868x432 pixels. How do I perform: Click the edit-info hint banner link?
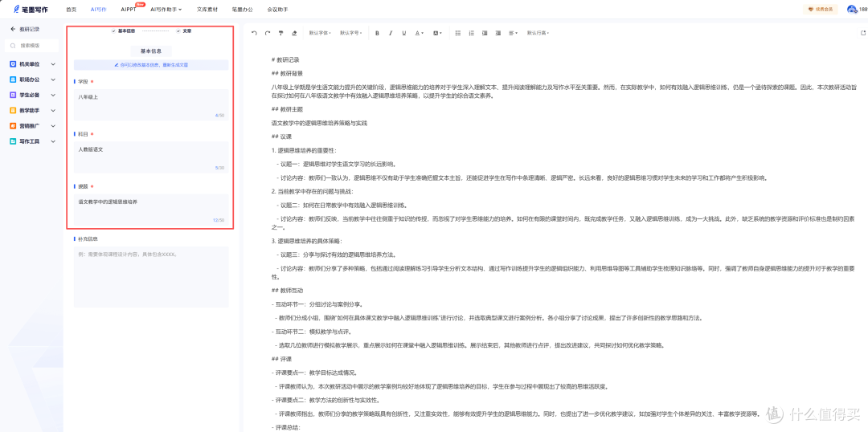click(x=151, y=65)
